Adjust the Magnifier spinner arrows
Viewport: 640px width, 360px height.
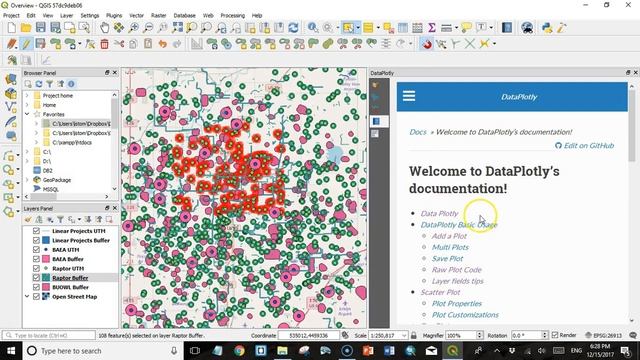coord(480,336)
